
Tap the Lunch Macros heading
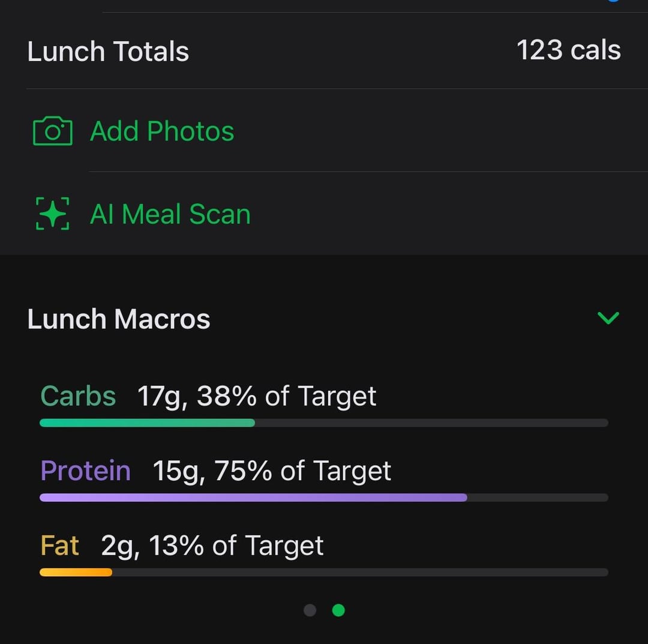(119, 319)
